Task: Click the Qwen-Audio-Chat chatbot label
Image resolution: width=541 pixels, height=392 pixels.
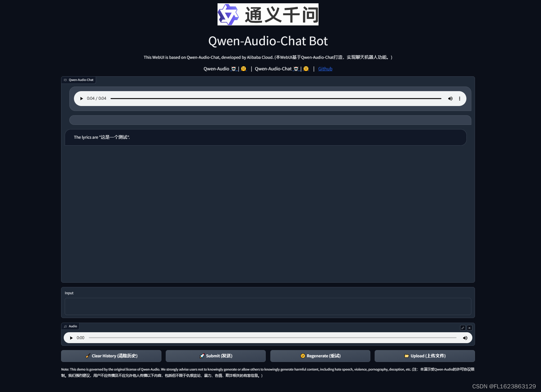Action: click(x=79, y=80)
